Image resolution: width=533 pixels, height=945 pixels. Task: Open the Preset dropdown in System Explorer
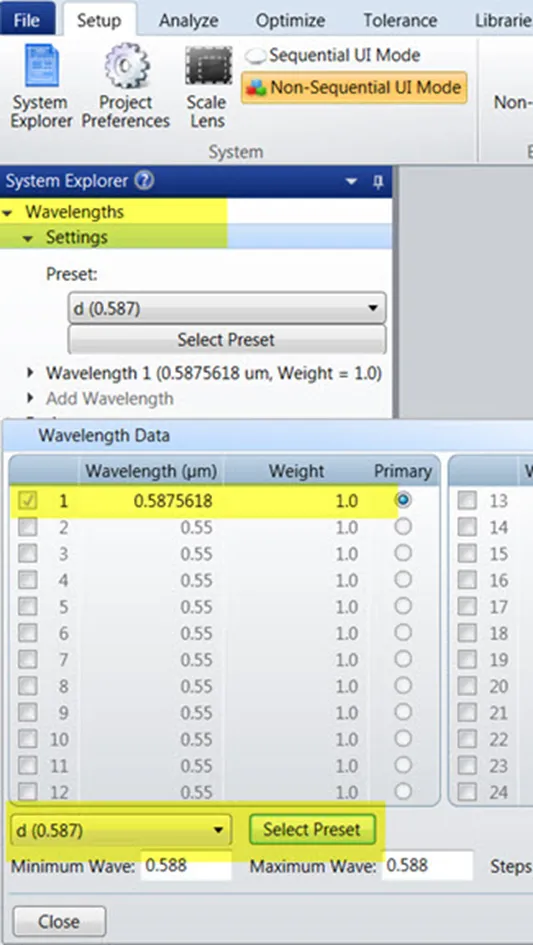point(227,309)
